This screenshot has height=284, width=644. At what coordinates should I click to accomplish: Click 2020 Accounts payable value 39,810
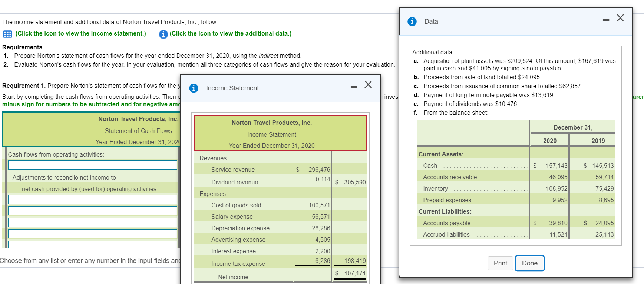(558, 223)
